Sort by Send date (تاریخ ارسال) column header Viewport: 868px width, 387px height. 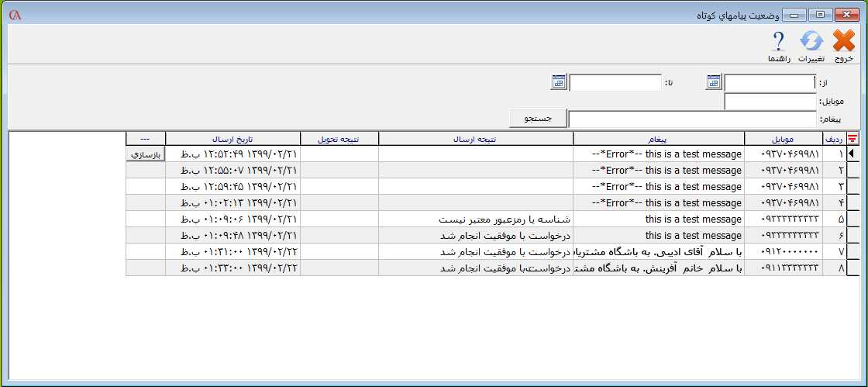click(x=232, y=139)
